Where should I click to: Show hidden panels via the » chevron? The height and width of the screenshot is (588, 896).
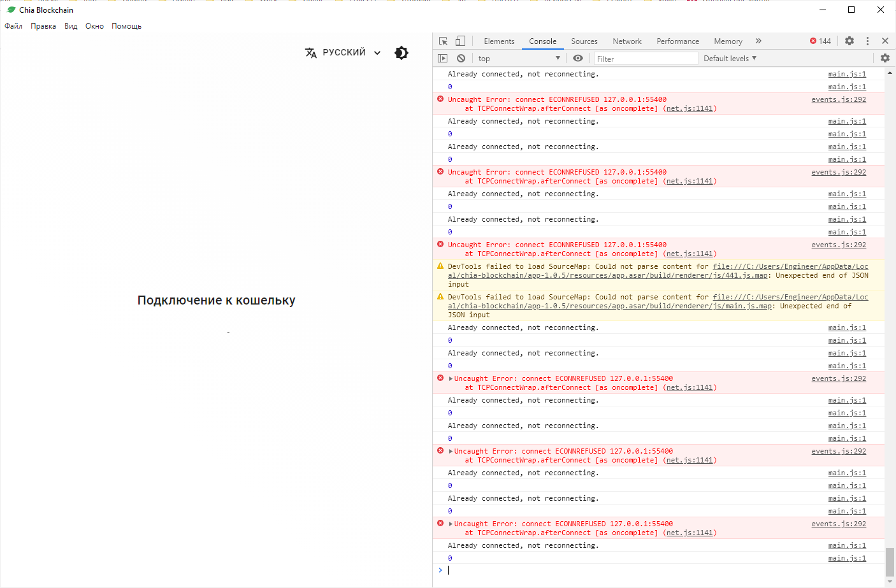(758, 40)
